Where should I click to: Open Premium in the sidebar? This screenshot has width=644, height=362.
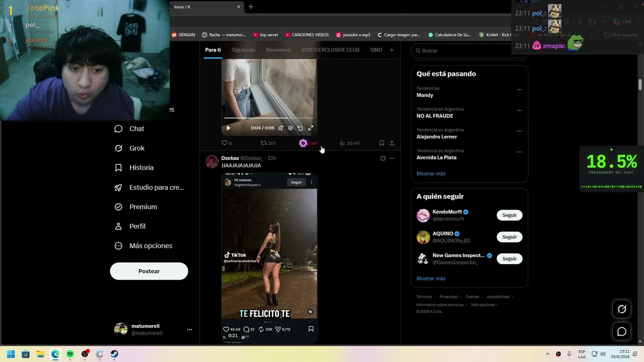[136, 207]
